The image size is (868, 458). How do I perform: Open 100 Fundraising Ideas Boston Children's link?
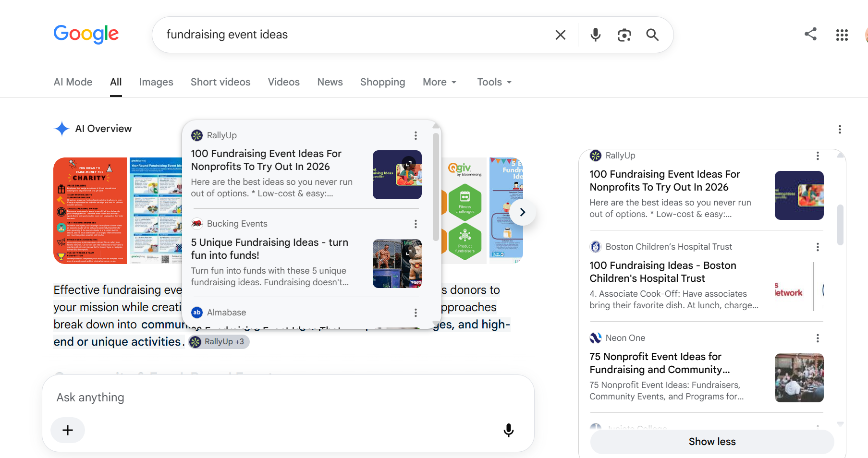[x=663, y=272]
